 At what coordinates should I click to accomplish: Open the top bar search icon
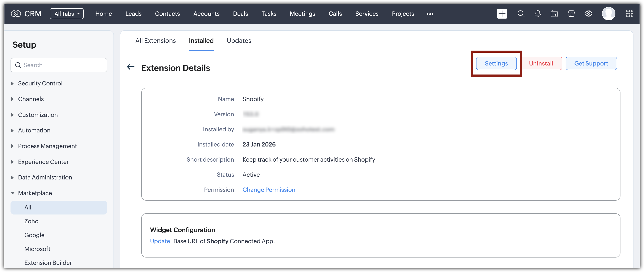click(x=521, y=14)
